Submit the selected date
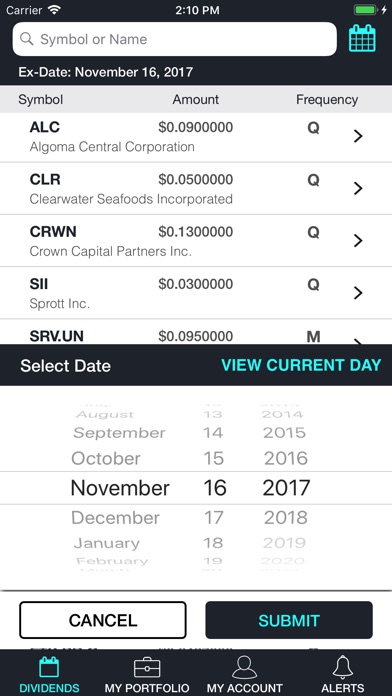This screenshot has height=696, width=392. click(x=289, y=620)
